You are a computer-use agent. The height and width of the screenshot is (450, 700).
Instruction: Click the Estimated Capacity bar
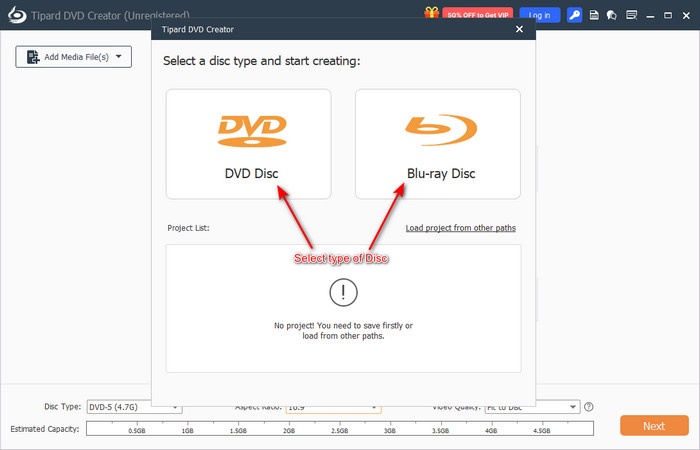(x=340, y=428)
